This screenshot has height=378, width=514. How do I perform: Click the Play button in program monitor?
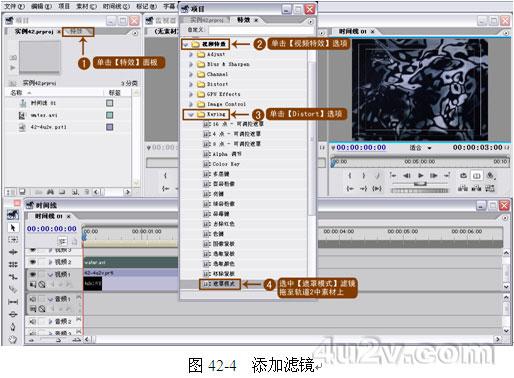pos(421,175)
